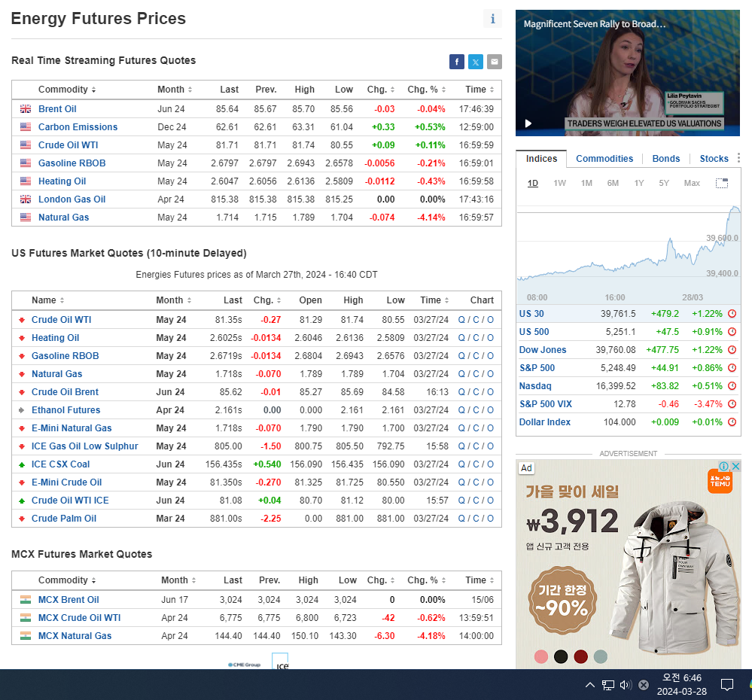Select the 1Y chart range
The image size is (752, 700).
pyautogui.click(x=639, y=183)
